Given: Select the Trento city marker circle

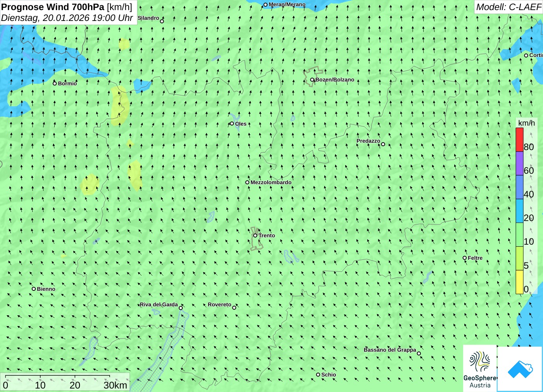Looking at the screenshot, I should click(x=255, y=235).
